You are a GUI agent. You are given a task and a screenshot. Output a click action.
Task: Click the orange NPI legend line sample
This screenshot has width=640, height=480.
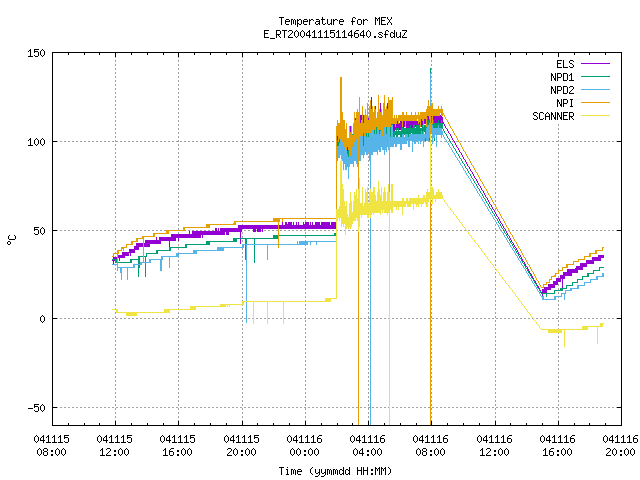tap(596, 102)
